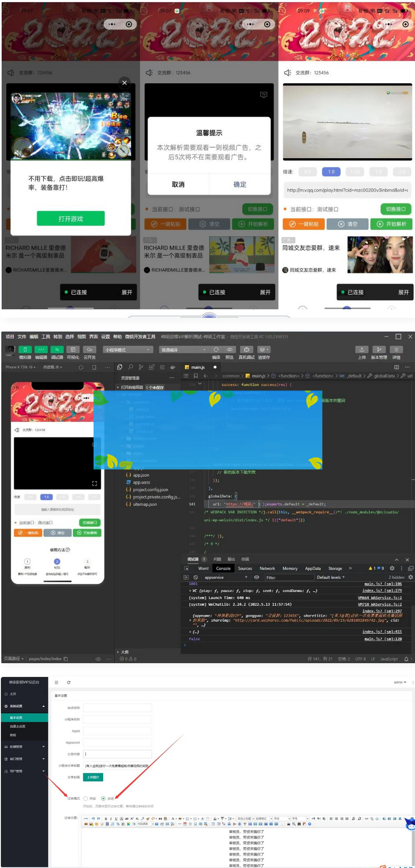Open the 工具 menu in the menu bar

(x=46, y=337)
